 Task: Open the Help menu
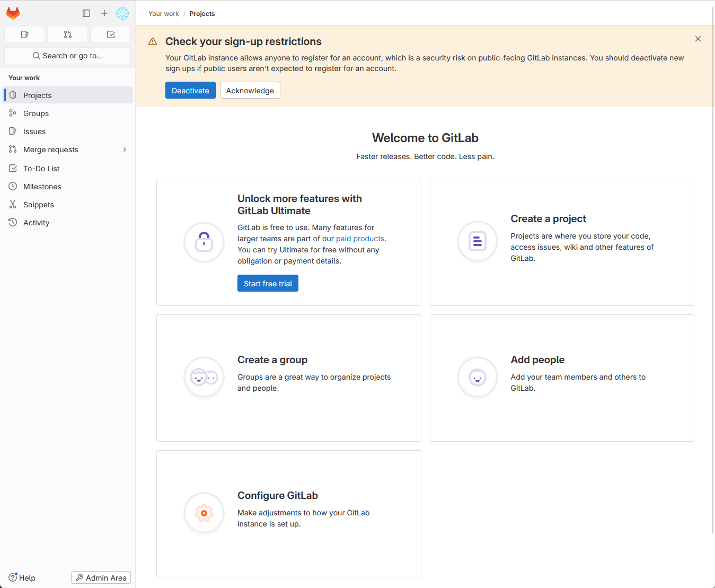[22, 578]
